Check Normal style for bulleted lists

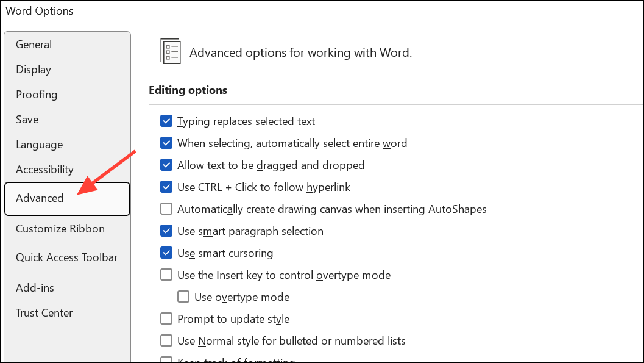tap(166, 341)
